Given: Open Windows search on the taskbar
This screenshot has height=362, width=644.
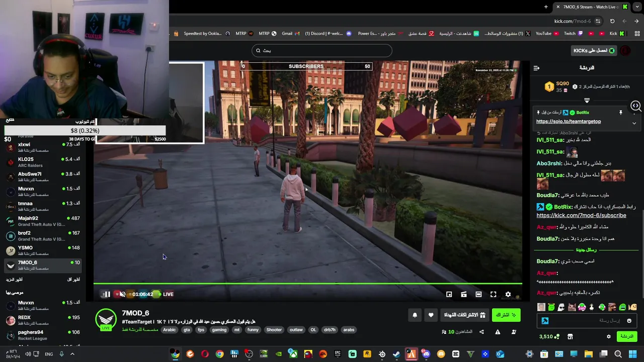Looking at the screenshot, I should (618, 354).
